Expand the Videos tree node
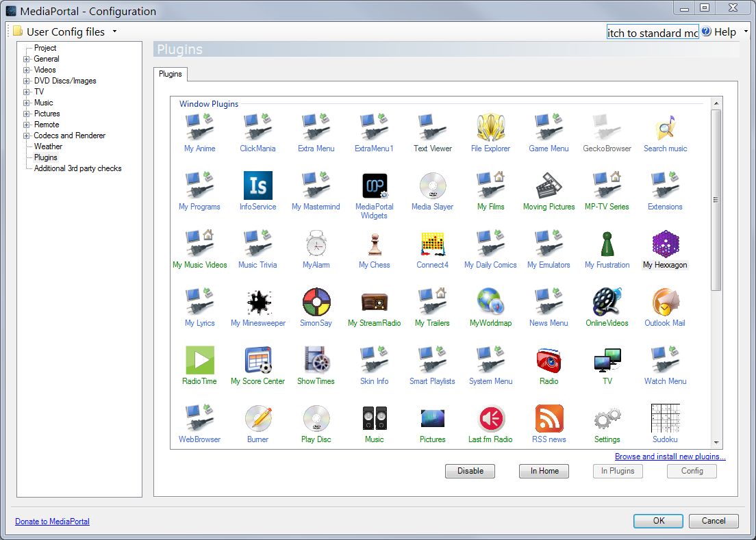The width and height of the screenshot is (756, 540). pos(27,70)
